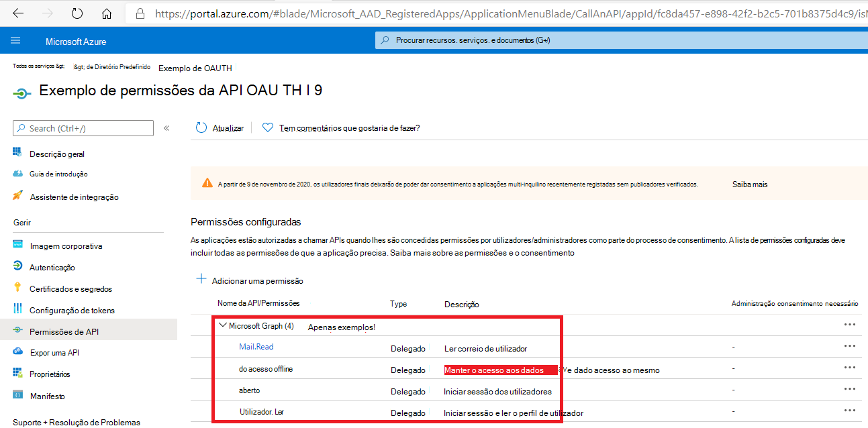Open Expor uma API
868x428 pixels.
point(54,352)
